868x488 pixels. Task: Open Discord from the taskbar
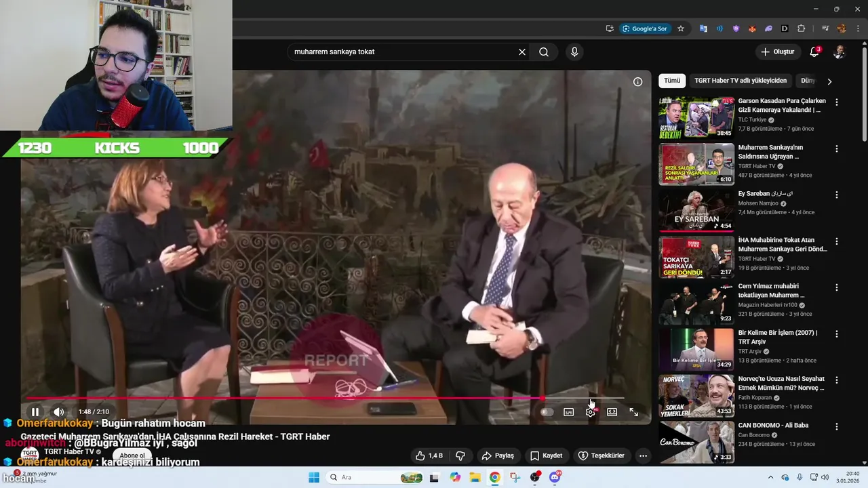555,477
